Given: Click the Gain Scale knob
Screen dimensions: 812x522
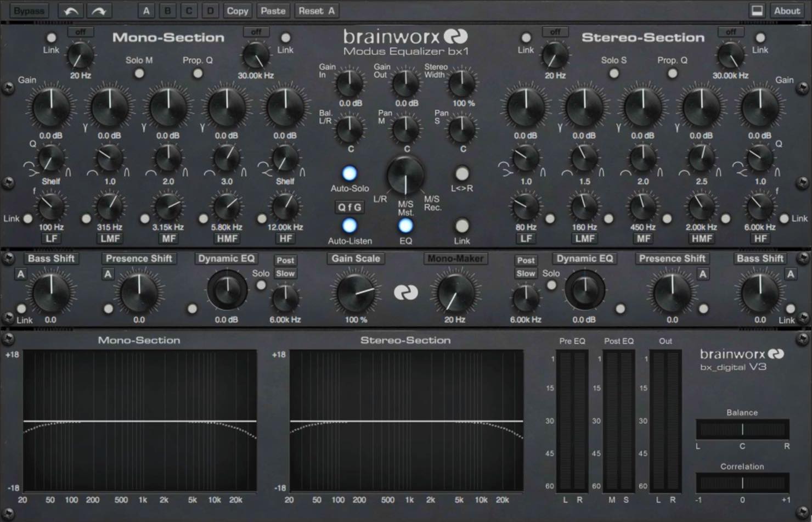Looking at the screenshot, I should pyautogui.click(x=356, y=293).
